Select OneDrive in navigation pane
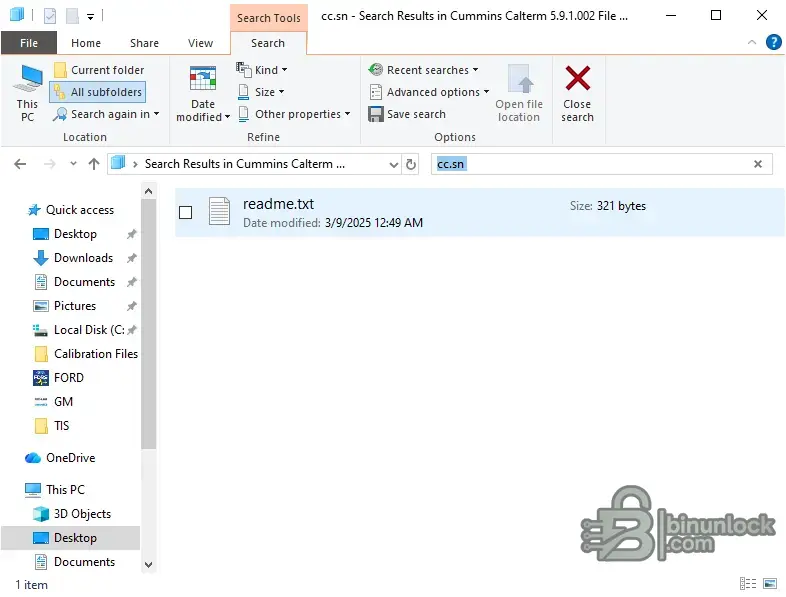The height and width of the screenshot is (597, 786). (x=70, y=458)
